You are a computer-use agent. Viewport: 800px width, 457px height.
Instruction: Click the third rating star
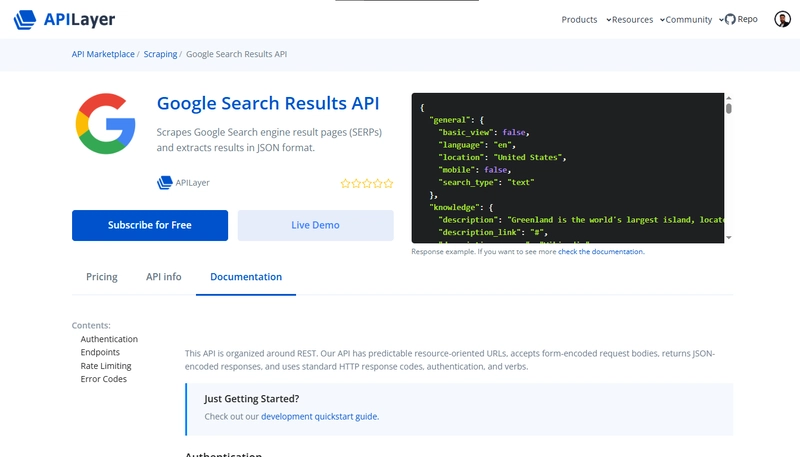[x=367, y=183]
